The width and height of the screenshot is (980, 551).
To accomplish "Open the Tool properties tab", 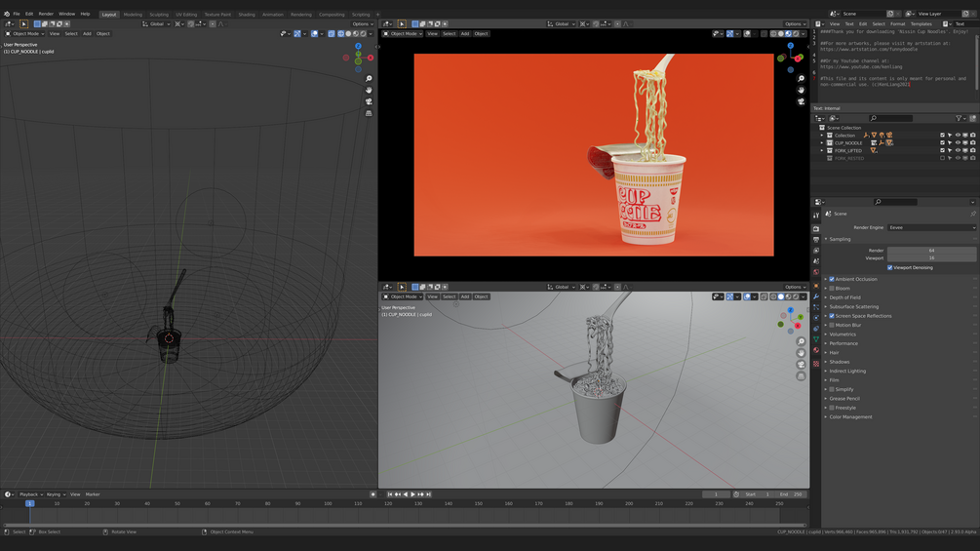I will [x=815, y=215].
